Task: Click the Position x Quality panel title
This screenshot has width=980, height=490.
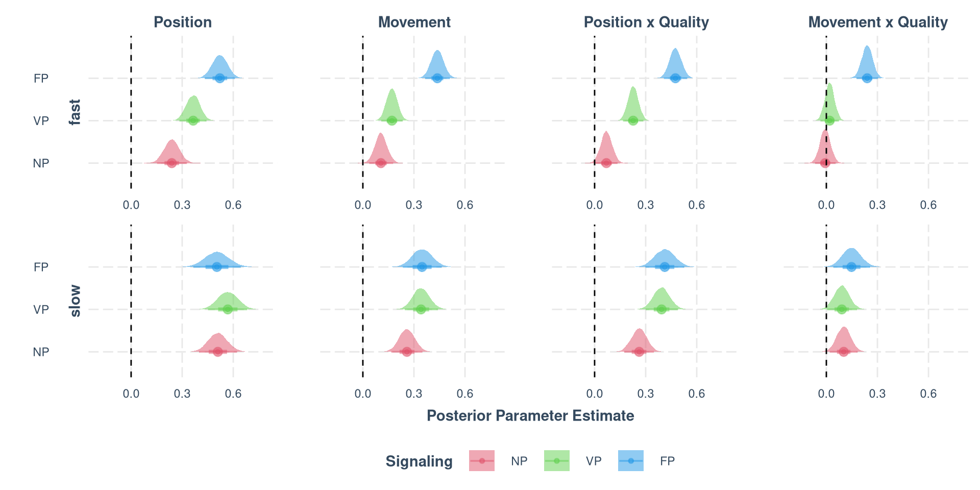Action: click(646, 22)
